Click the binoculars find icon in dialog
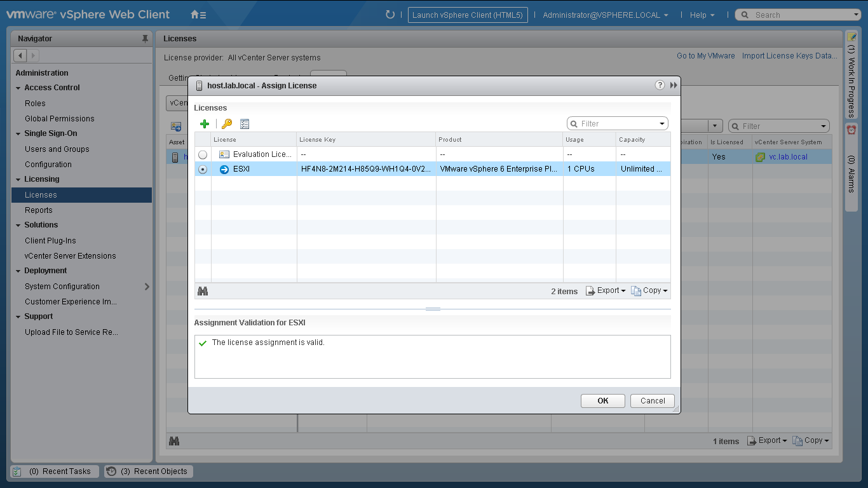Viewport: 868px width, 488px height. click(x=203, y=291)
